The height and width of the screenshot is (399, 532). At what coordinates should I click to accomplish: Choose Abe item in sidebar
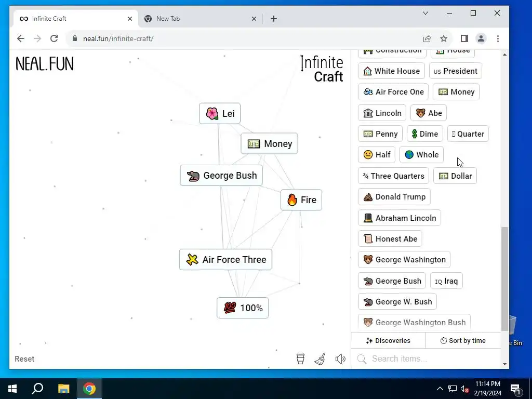point(429,113)
